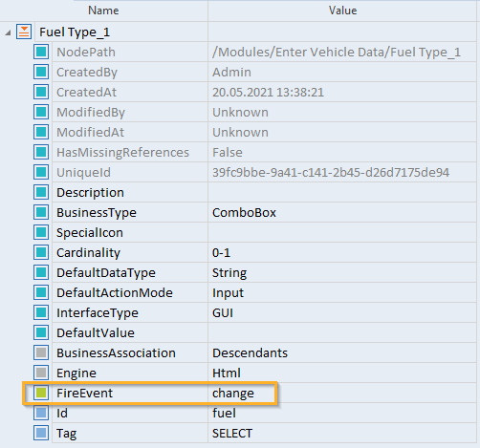Click the empty Description value field
This screenshot has height=448, width=480.
coord(342,192)
